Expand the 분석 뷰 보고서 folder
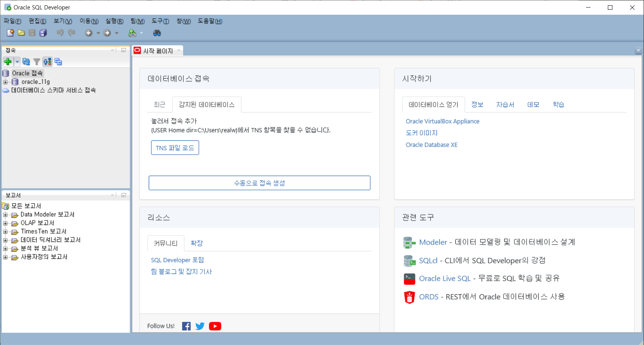Screen dimensions: 644x345 5,249
